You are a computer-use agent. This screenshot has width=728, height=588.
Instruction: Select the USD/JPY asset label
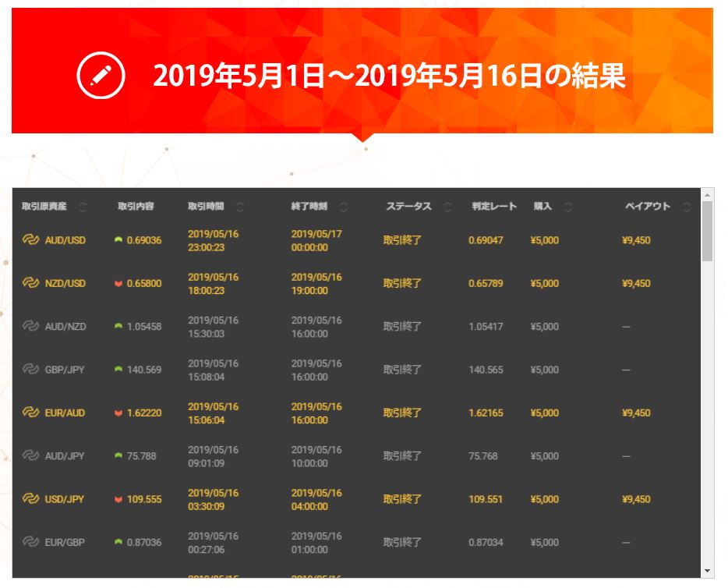(64, 499)
